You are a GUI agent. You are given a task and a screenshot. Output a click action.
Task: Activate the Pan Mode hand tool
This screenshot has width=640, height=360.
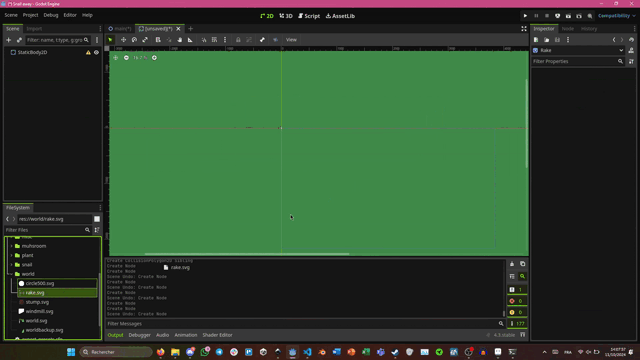[180, 40]
